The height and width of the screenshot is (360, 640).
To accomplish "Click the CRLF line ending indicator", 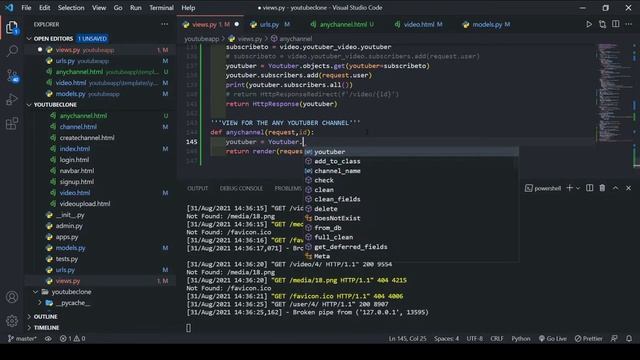I will (x=497, y=338).
